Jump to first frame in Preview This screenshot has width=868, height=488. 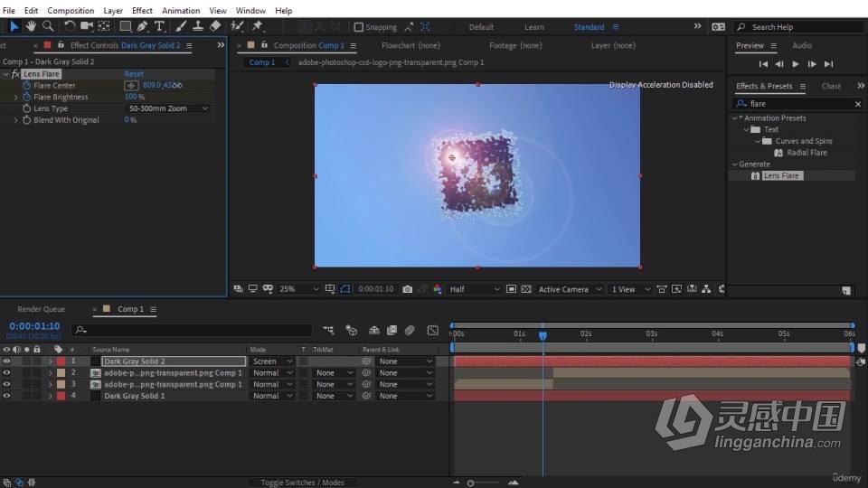[x=763, y=64]
